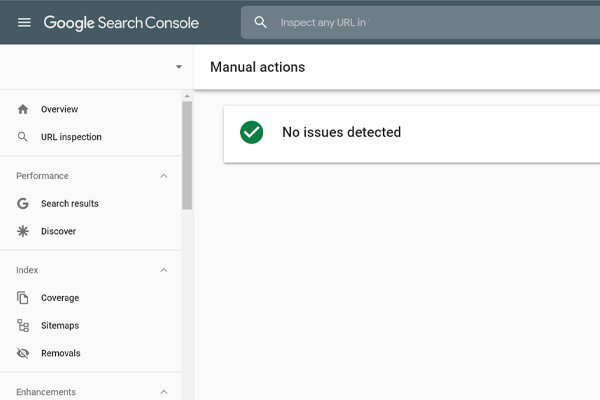This screenshot has width=600, height=400.
Task: Click the search magnifier icon in top bar
Action: 260,22
